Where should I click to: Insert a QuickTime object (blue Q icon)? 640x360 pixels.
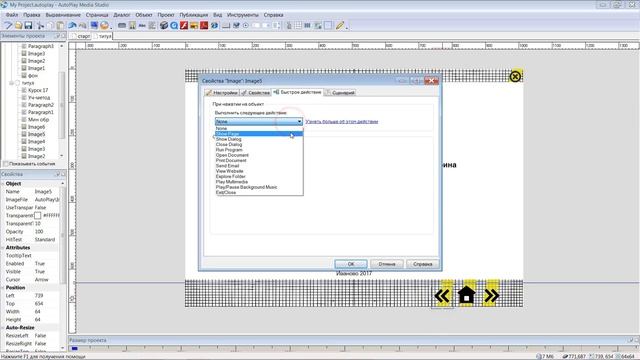[174, 26]
